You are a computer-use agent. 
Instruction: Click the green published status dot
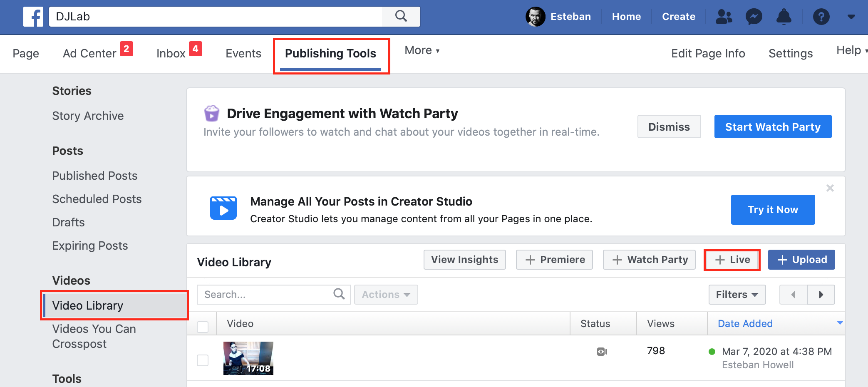(x=712, y=352)
